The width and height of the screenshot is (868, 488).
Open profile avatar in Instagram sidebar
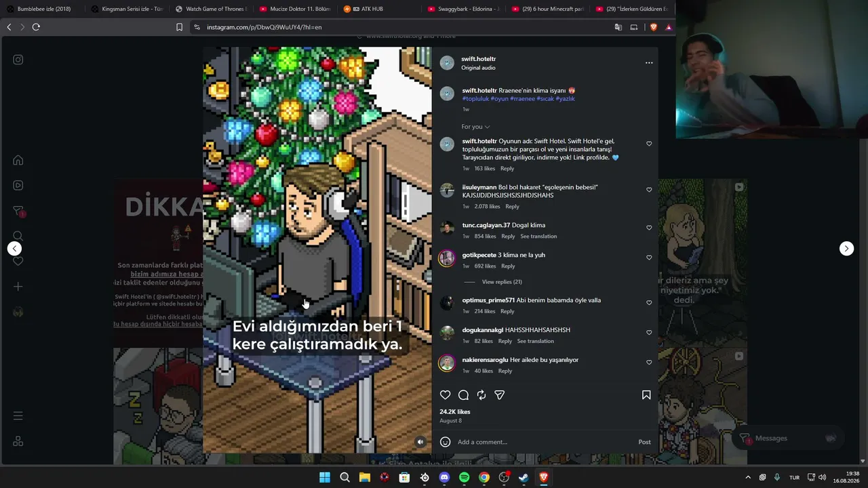[x=18, y=312]
